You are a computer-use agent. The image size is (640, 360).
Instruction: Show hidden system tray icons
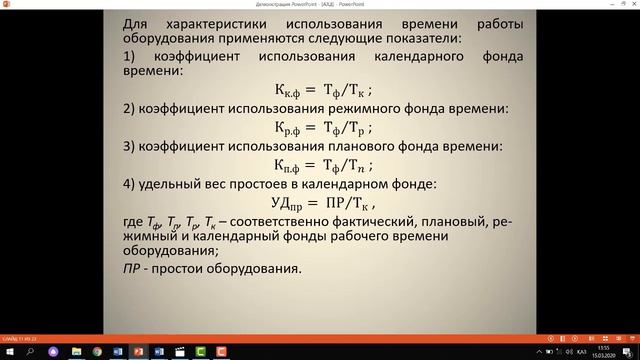(x=539, y=352)
